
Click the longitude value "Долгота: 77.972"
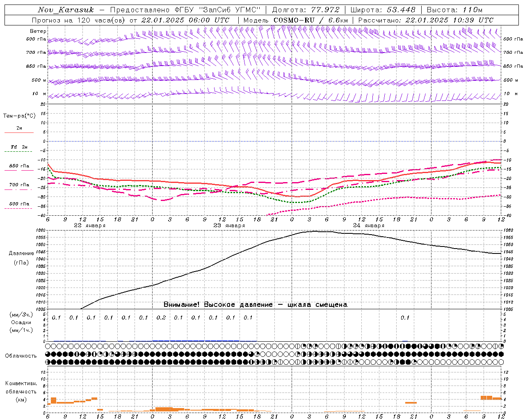point(306,10)
